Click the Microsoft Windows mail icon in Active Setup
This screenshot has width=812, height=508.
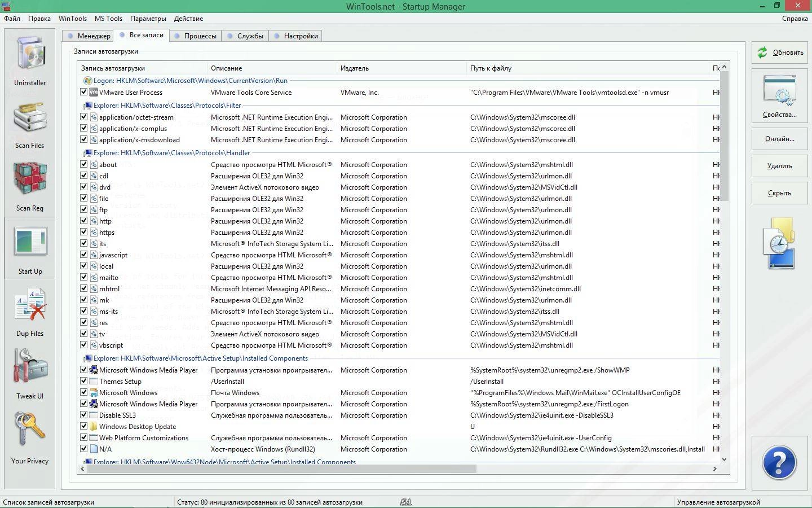(x=94, y=392)
